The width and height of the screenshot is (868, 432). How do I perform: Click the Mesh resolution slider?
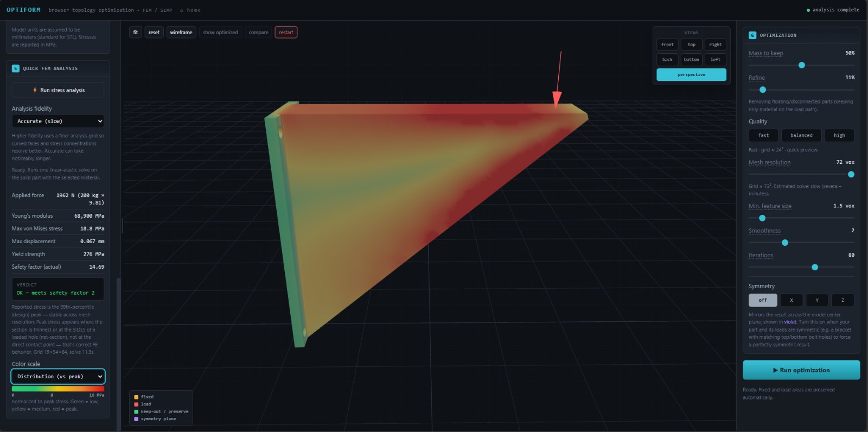click(801, 174)
